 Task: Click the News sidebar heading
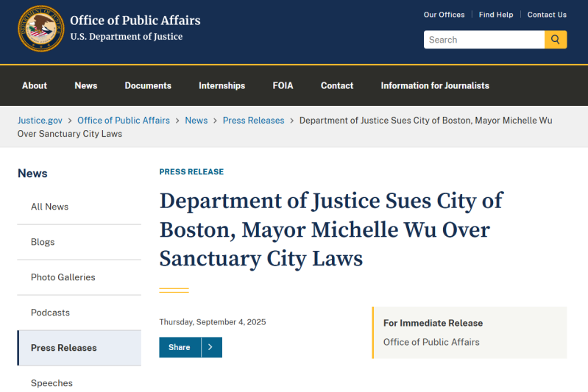pos(32,173)
